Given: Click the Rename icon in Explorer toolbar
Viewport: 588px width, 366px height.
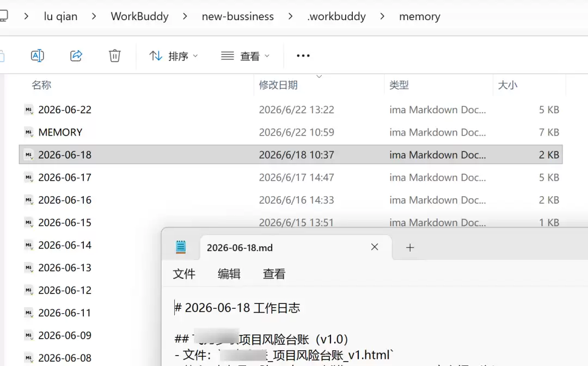Looking at the screenshot, I should pyautogui.click(x=38, y=56).
